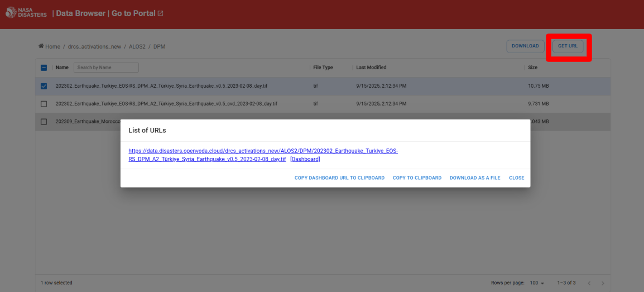Image resolution: width=644 pixels, height=292 pixels.
Task: Toggle the select-all header checkbox
Action: tap(44, 68)
